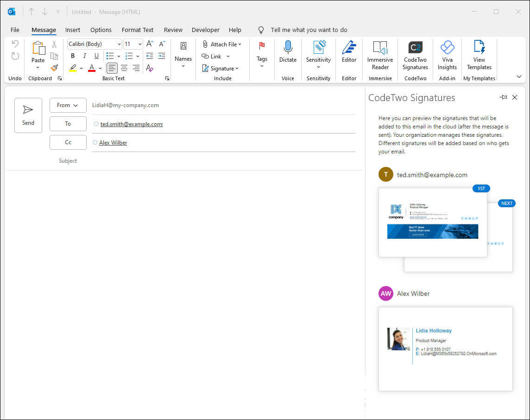Start Dictate microphone

[x=288, y=51]
